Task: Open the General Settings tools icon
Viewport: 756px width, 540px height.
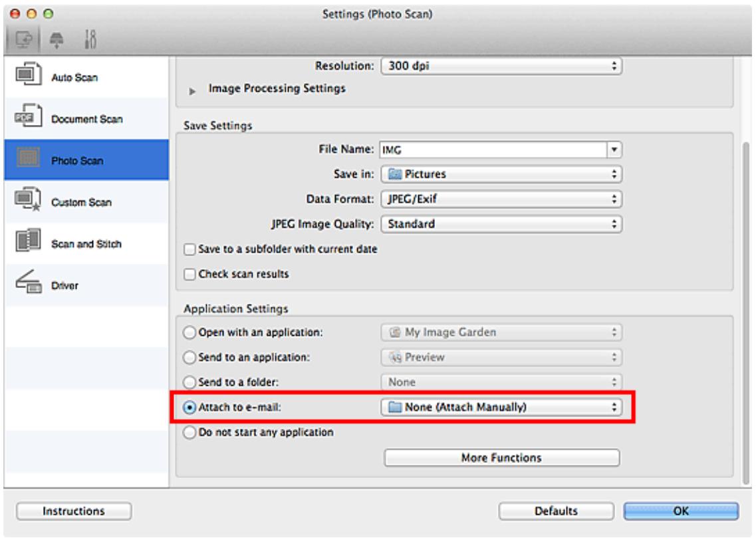Action: pos(90,39)
